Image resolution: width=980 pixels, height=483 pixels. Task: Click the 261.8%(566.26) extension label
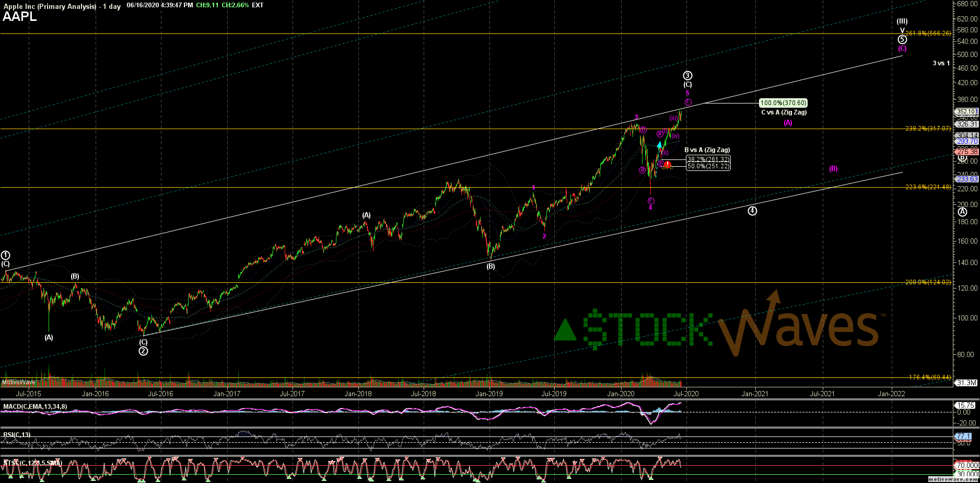coord(928,33)
